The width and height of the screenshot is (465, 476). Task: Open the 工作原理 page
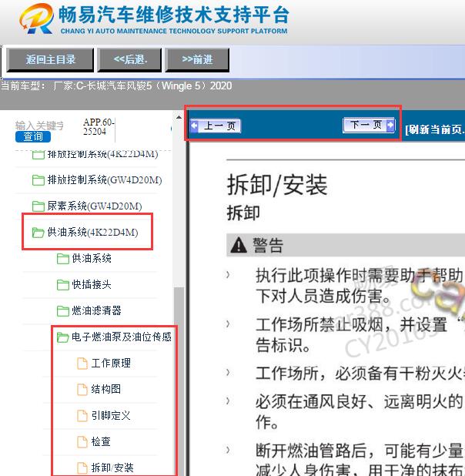[x=111, y=363]
